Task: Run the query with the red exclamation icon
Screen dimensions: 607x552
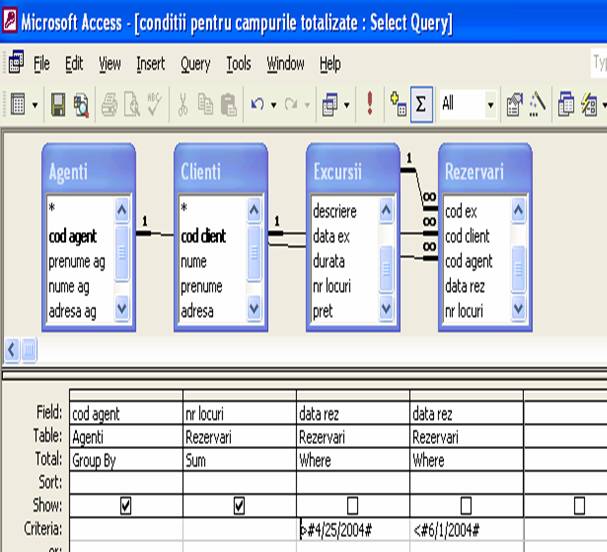Action: point(370,103)
